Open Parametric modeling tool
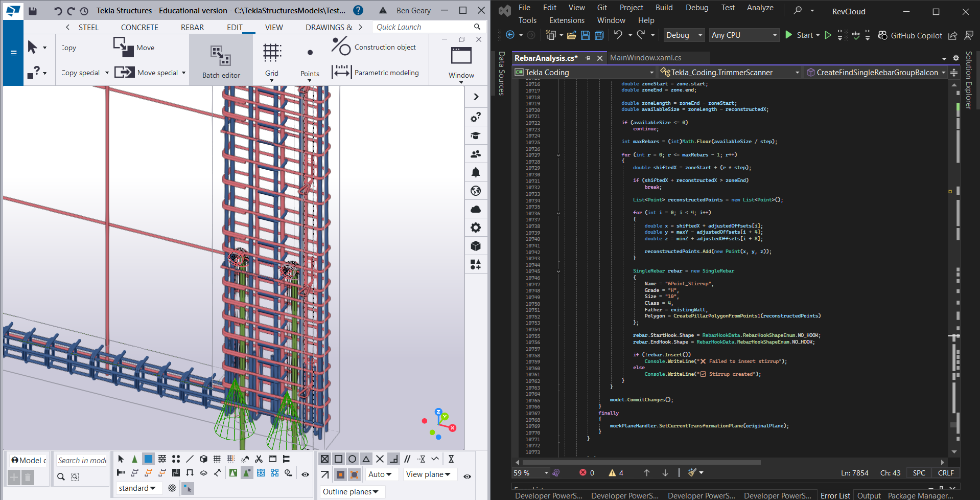 click(375, 73)
